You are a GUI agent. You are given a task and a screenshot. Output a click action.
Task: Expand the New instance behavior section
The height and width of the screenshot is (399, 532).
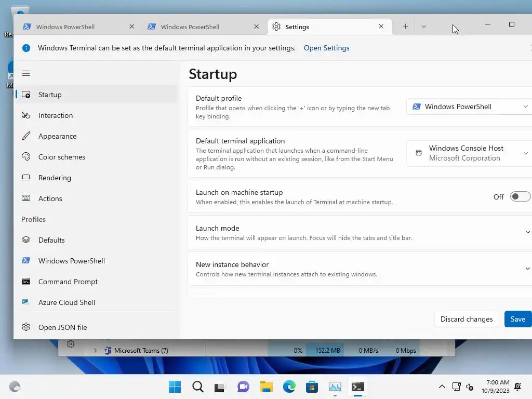point(528,269)
